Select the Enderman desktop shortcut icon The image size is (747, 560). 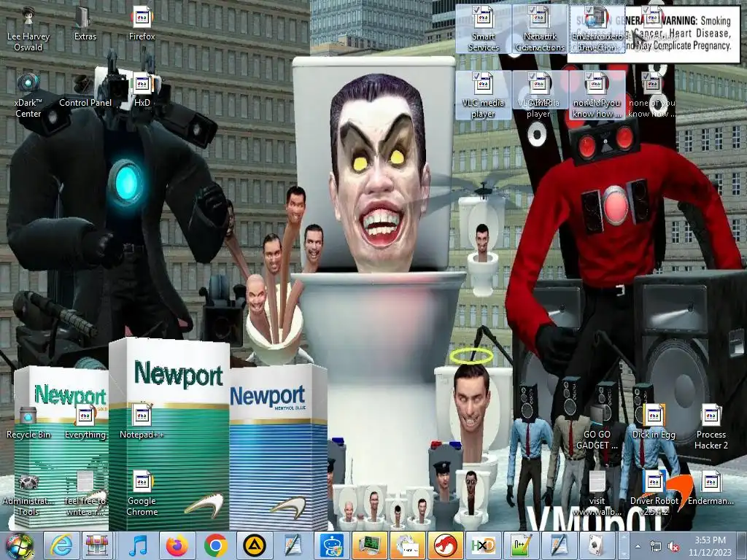click(x=711, y=489)
